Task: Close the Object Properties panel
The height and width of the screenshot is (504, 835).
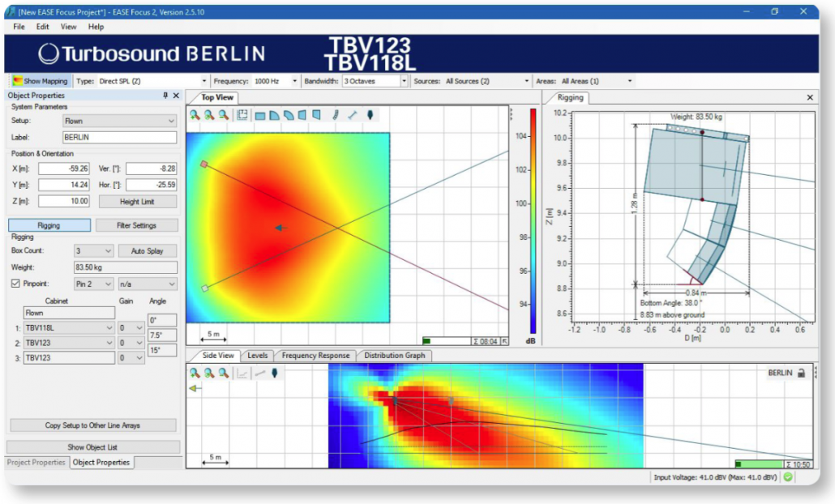Action: [176, 96]
